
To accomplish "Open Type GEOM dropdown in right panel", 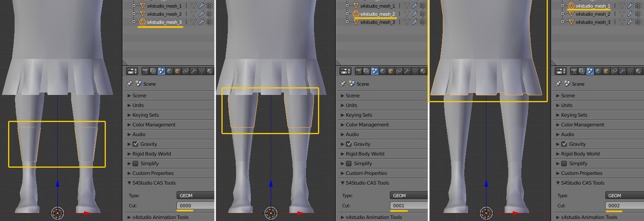I will 624,195.
